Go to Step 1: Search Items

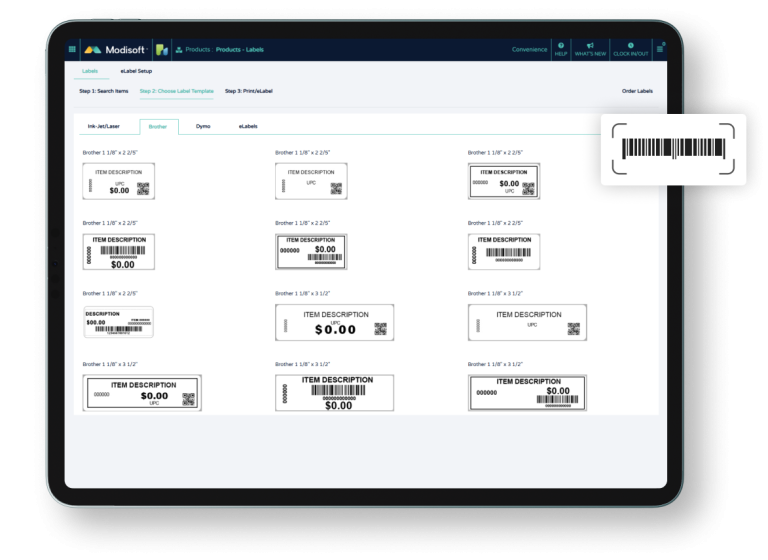pyautogui.click(x=104, y=91)
